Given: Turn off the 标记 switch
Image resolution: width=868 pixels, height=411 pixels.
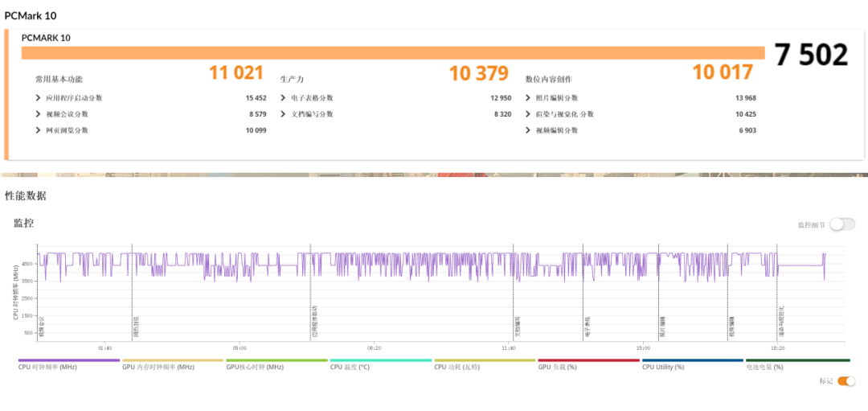Looking at the screenshot, I should [x=846, y=381].
